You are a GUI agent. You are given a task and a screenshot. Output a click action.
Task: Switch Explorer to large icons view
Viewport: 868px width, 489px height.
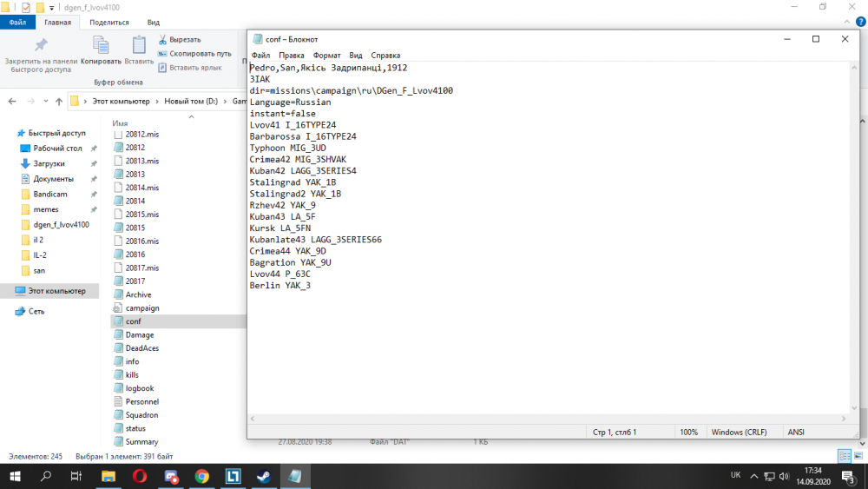pos(858,456)
